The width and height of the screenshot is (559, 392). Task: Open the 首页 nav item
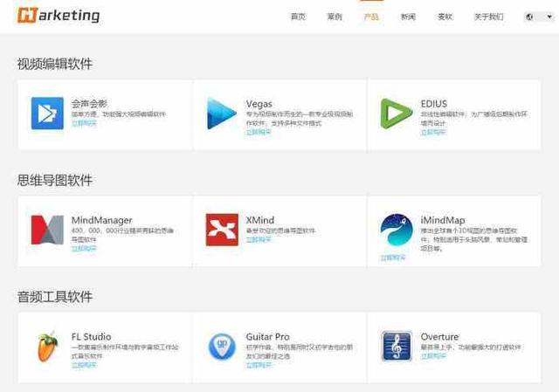[x=298, y=17]
